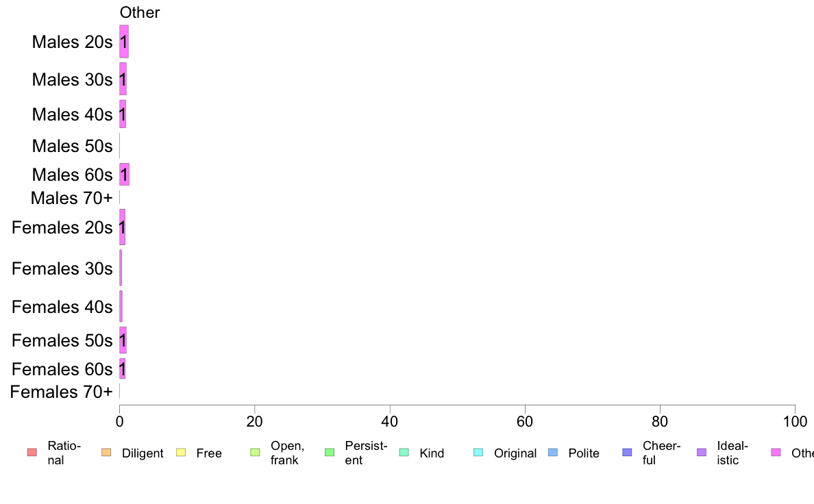Select the Males 60s pink bar
Screen dimensions: 814x504
click(124, 175)
